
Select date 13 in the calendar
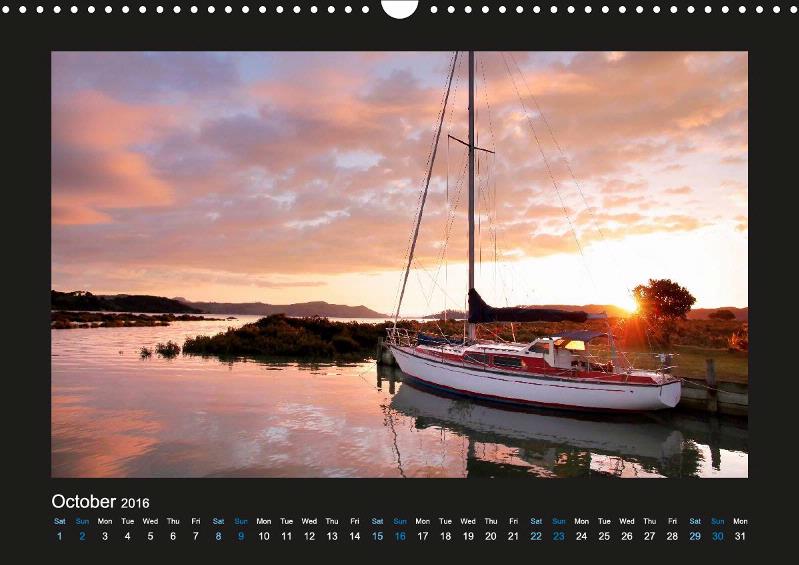[332, 536]
